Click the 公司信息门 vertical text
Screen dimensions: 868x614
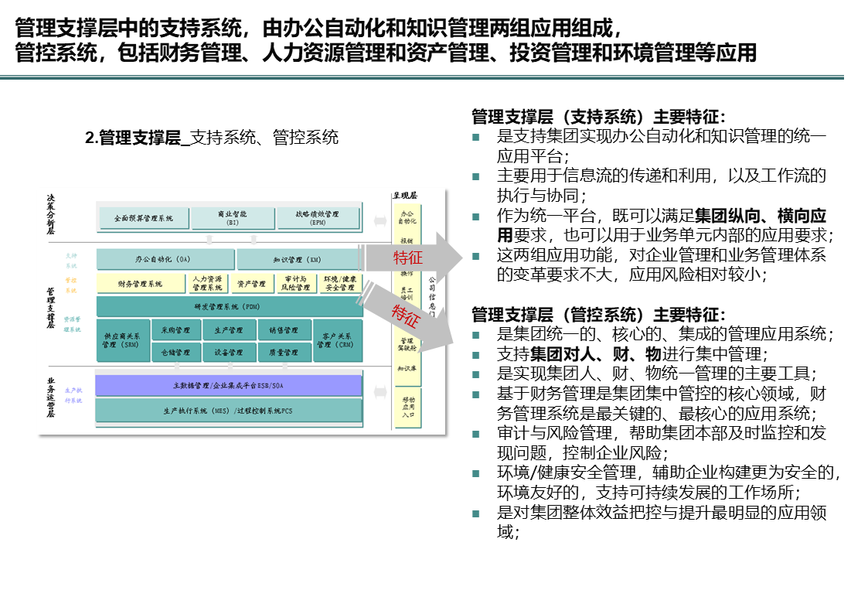click(x=432, y=296)
